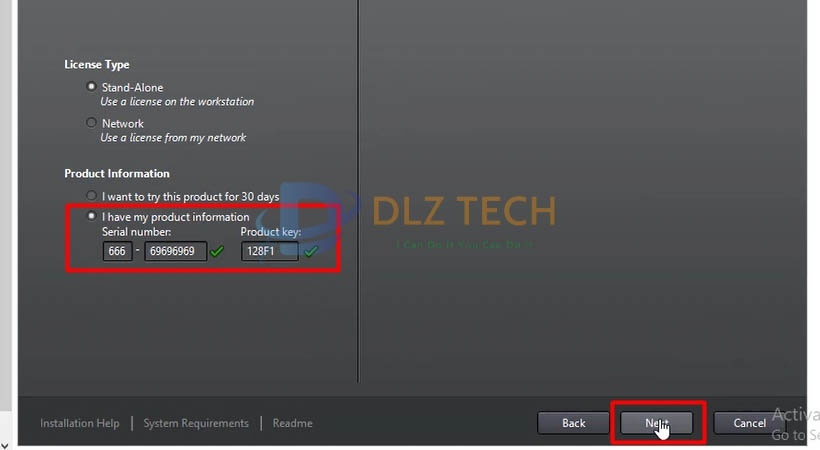Click the serial number field containing 666
820x450 pixels.
point(117,251)
